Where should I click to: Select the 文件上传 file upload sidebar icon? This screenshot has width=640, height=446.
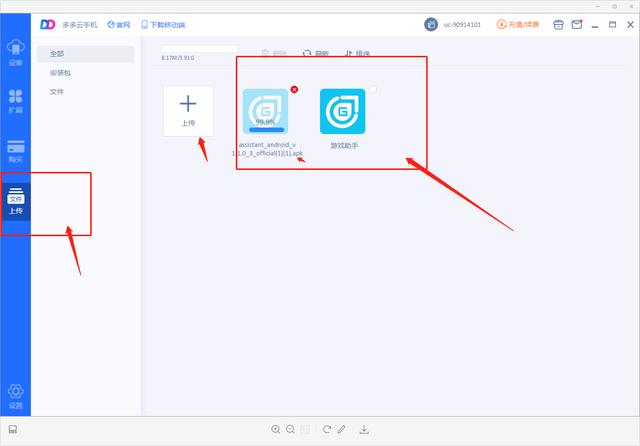16,201
